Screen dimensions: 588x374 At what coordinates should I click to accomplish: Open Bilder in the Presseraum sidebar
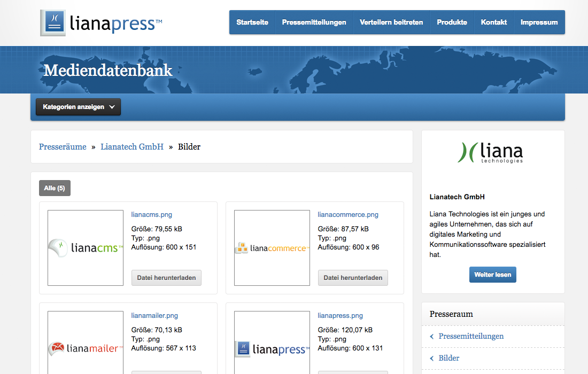[449, 358]
